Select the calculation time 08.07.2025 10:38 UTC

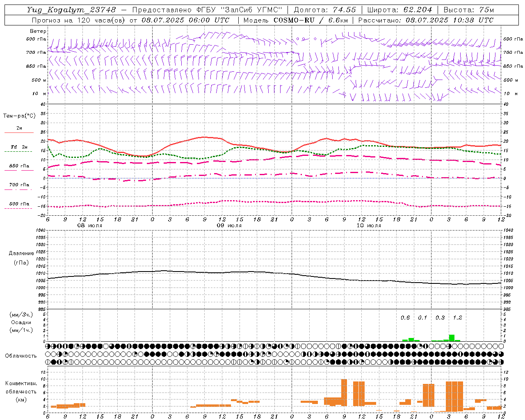pyautogui.click(x=450, y=20)
